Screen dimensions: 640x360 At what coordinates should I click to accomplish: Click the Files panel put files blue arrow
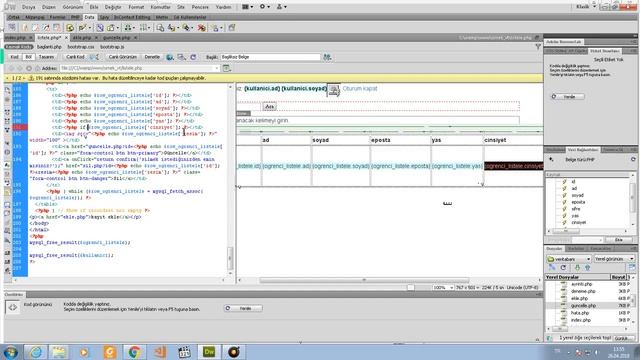tap(587, 268)
